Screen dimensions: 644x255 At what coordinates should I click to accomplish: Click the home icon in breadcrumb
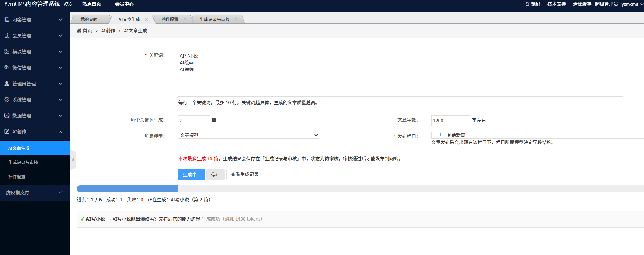(x=79, y=31)
